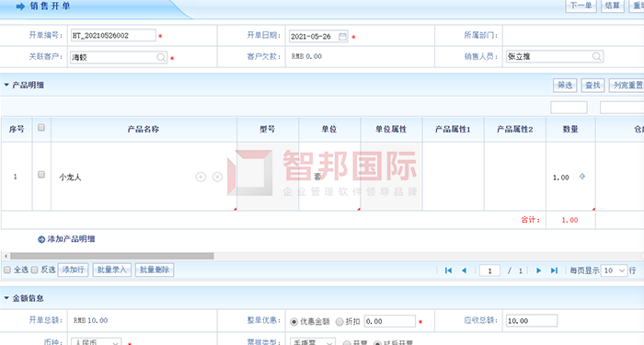Click the 查找 search button
The width and height of the screenshot is (644, 345).
(592, 86)
